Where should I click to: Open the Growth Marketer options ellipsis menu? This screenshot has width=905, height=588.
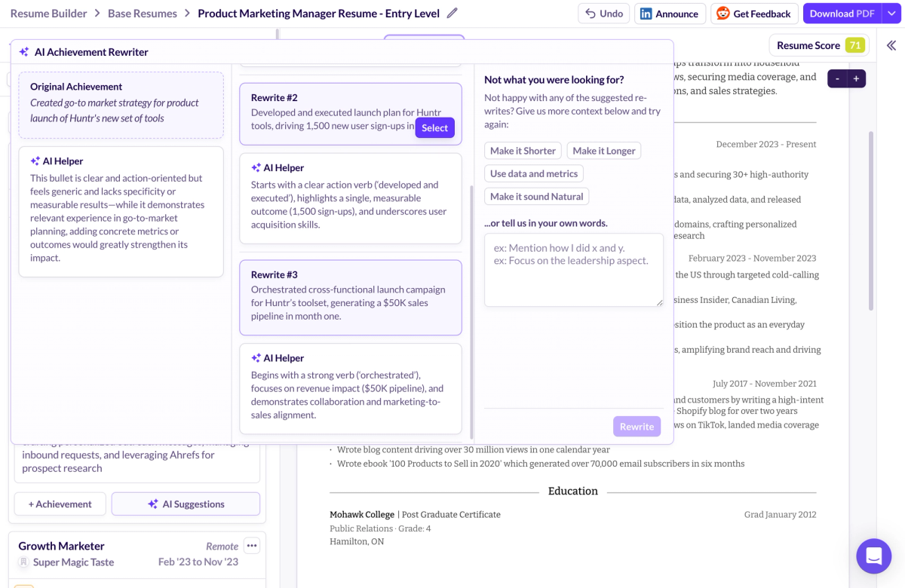(252, 545)
